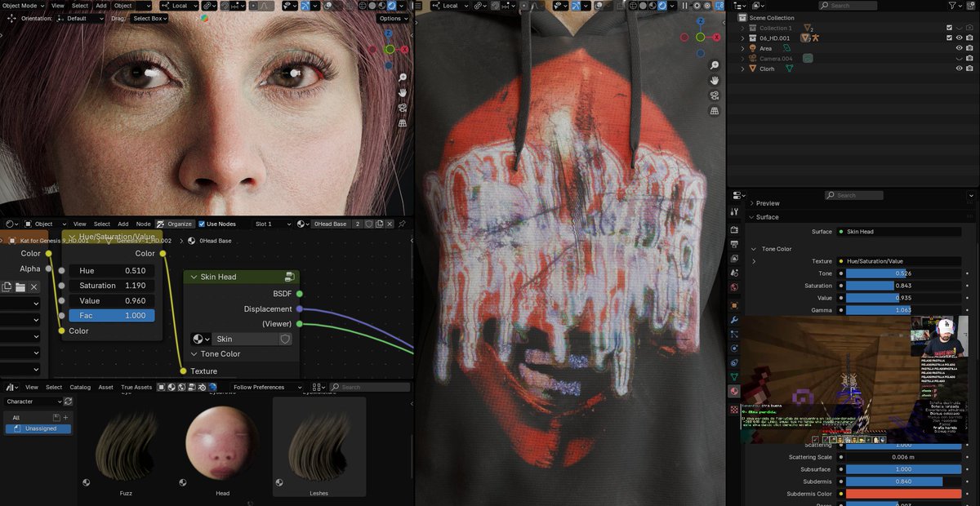Viewport: 980px width, 506px height.
Task: Open the Asset menu in asset browser
Action: pyautogui.click(x=106, y=387)
